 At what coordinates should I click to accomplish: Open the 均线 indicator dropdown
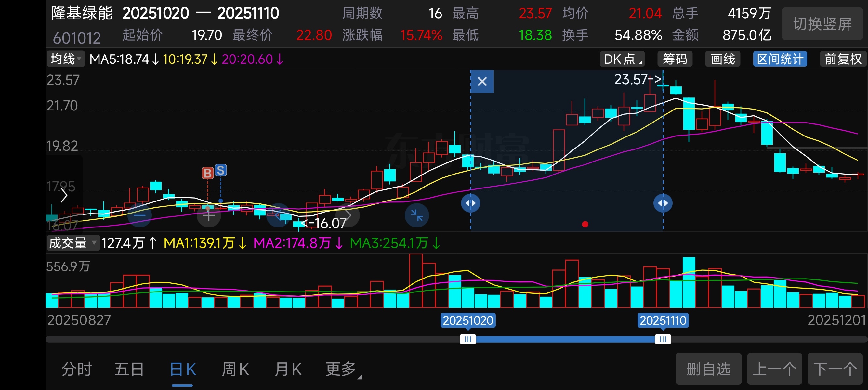(x=66, y=59)
